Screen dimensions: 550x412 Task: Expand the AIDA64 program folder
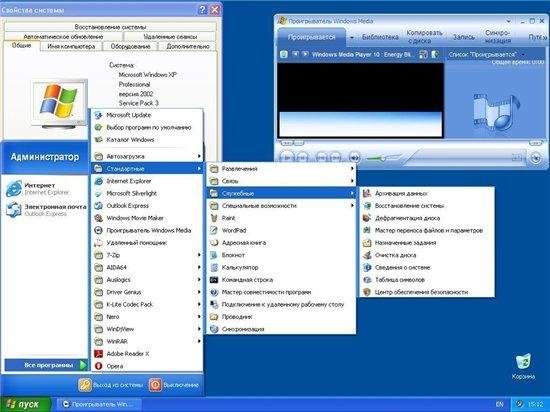pyautogui.click(x=147, y=267)
